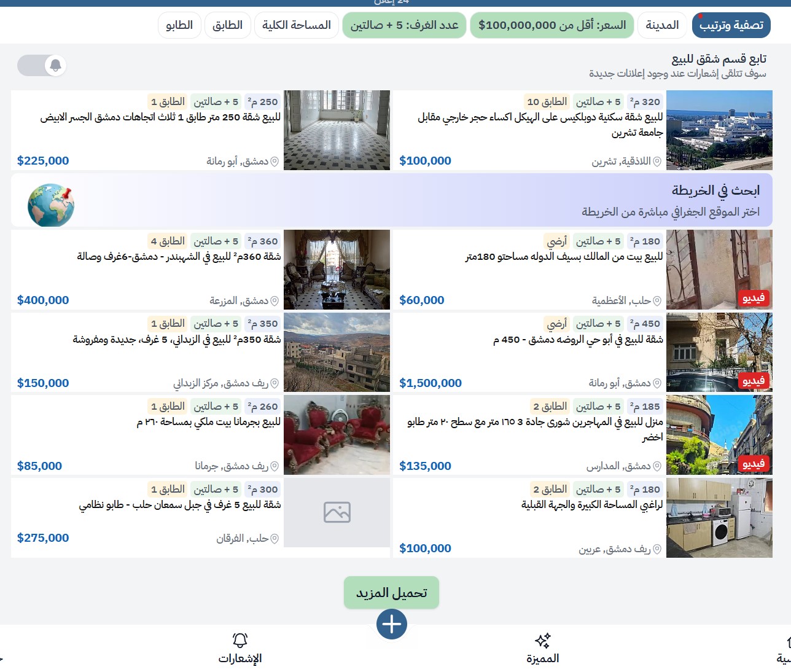Click location pin icon next to ريف دمشق, مركز الزبداني
Viewport: 791px width, 672px height.
[x=275, y=384]
